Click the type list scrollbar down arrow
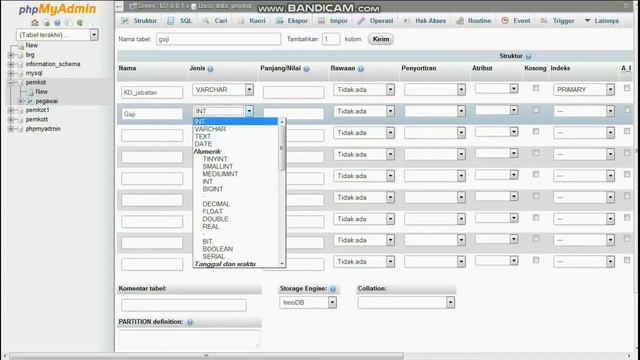Viewport: 640px width, 360px height. (282, 264)
